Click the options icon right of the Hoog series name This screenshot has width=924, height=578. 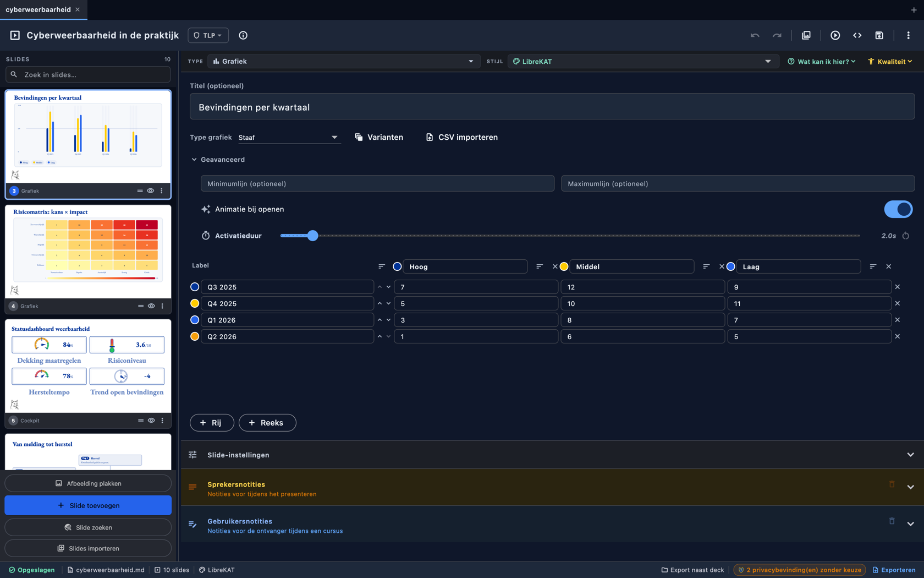tap(540, 266)
